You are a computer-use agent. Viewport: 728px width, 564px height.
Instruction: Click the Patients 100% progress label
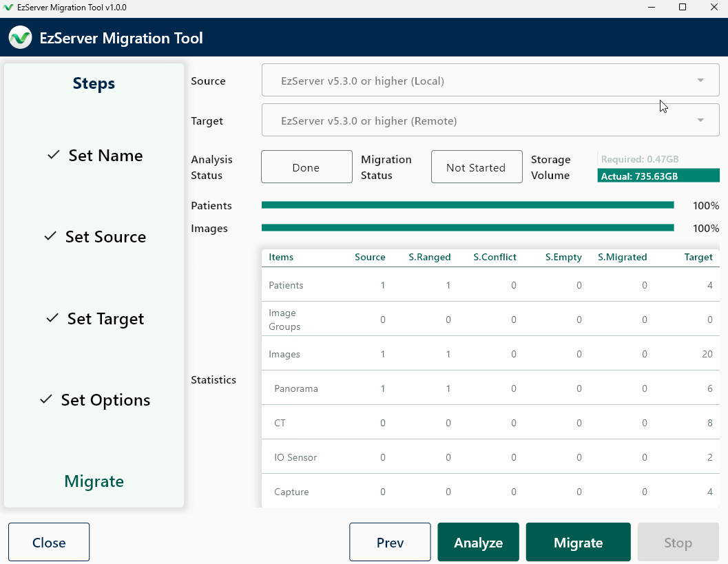click(x=706, y=206)
